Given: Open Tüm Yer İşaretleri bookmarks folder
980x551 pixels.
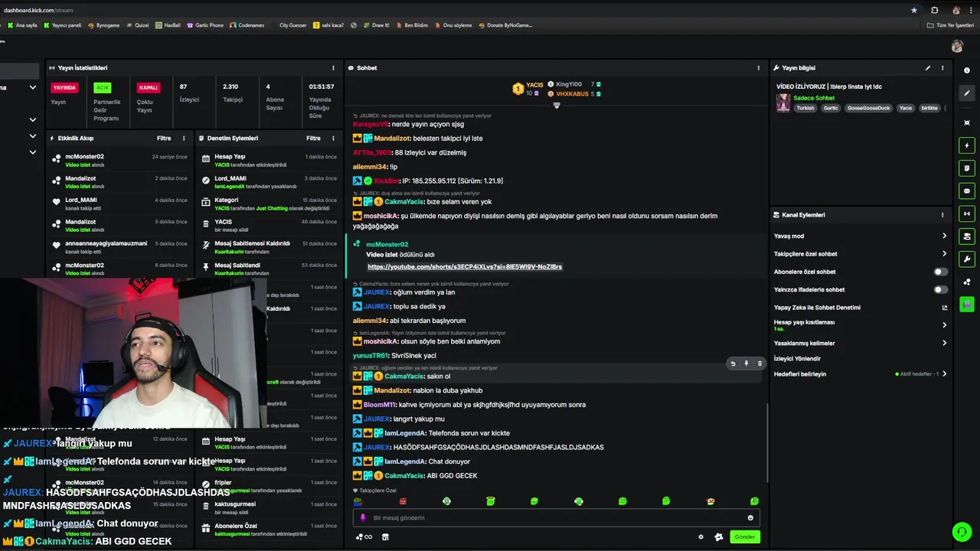Looking at the screenshot, I should point(950,25).
